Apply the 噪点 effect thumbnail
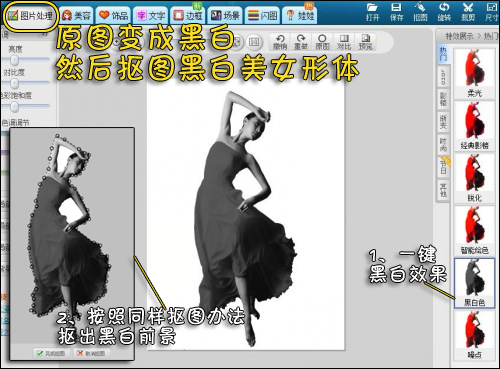The width and height of the screenshot is (500, 369). point(474,335)
